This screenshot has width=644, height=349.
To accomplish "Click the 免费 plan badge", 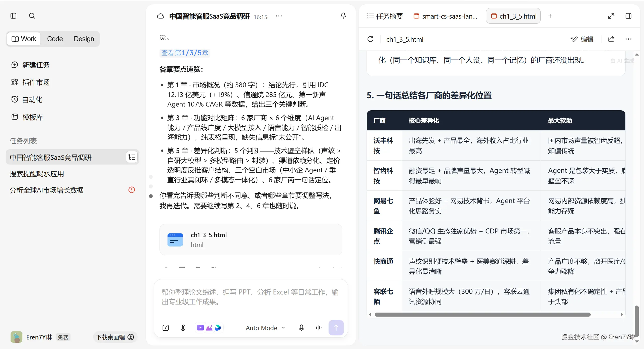I will (x=63, y=337).
